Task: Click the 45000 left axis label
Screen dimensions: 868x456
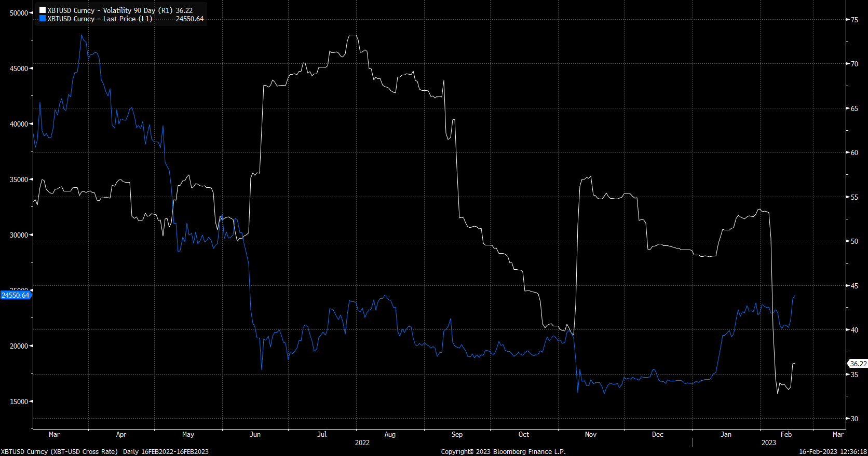Action: (x=19, y=68)
